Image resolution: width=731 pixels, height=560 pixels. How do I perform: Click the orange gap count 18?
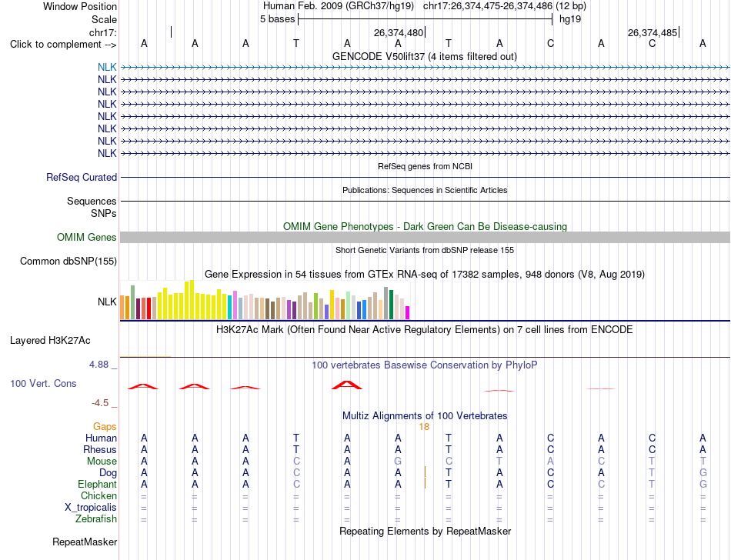424,427
